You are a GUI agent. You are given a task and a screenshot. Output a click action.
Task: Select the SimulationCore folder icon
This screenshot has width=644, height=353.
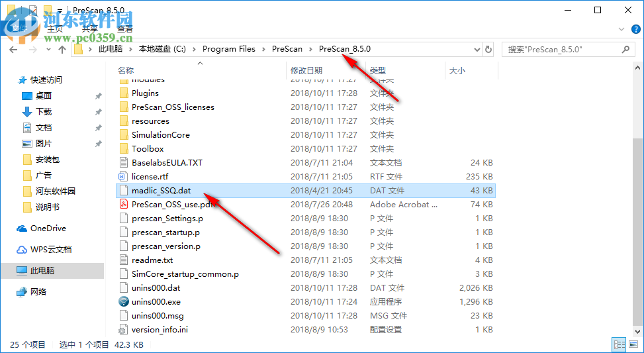click(x=124, y=135)
